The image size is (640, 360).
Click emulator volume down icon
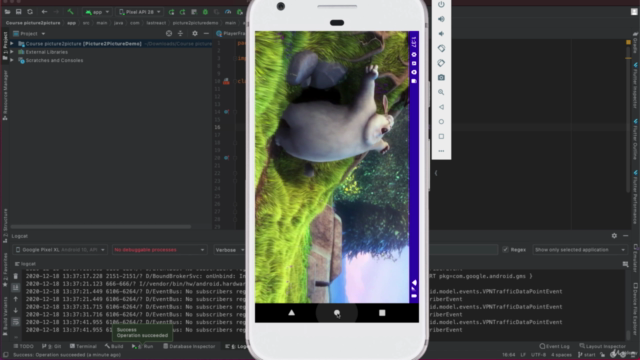(441, 34)
